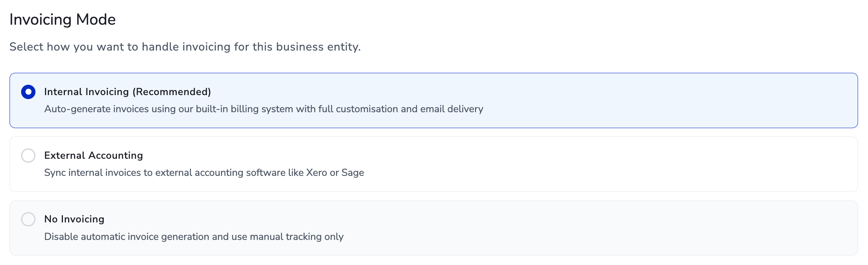This screenshot has height=265, width=868.
Task: Click the "Auto-generate invoices" description text
Action: (x=96, y=109)
